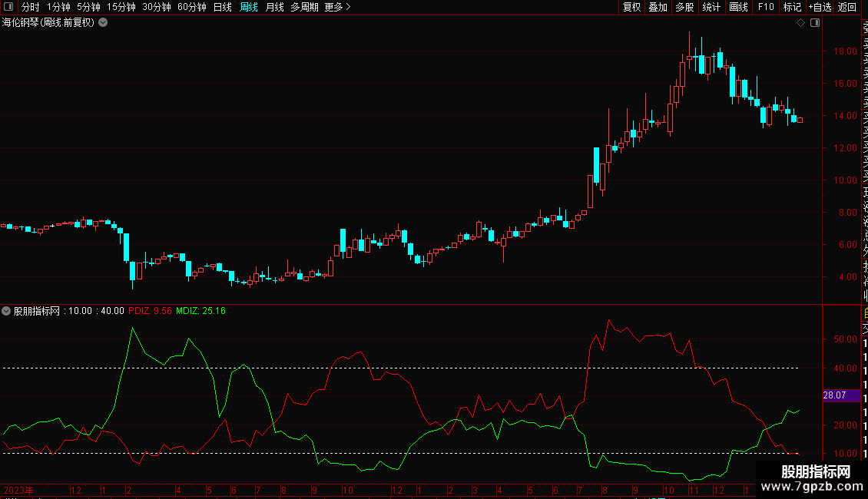Screen dimensions: 868x499
Task: Select the 5分钟 period
Action: pyautogui.click(x=88, y=7)
